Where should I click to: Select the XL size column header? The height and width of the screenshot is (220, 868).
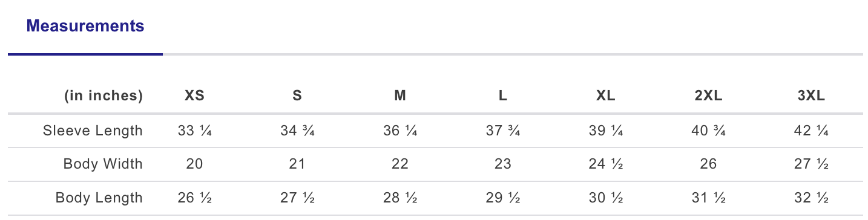(606, 96)
